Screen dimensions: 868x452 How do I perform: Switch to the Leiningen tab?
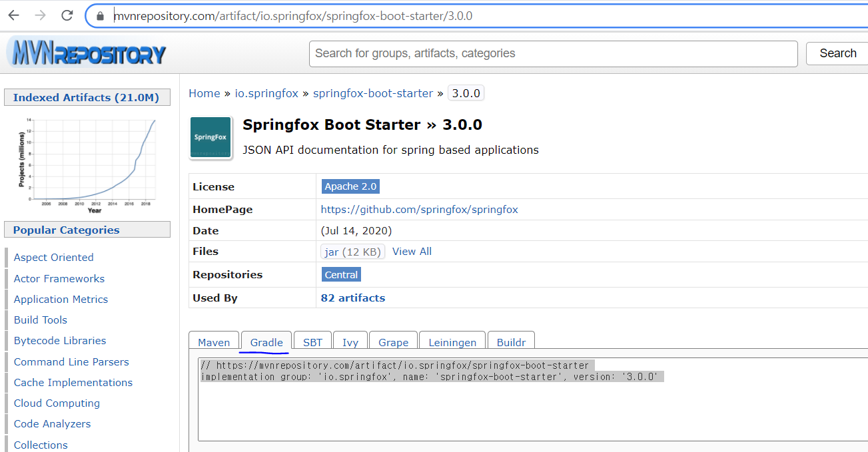(x=452, y=341)
